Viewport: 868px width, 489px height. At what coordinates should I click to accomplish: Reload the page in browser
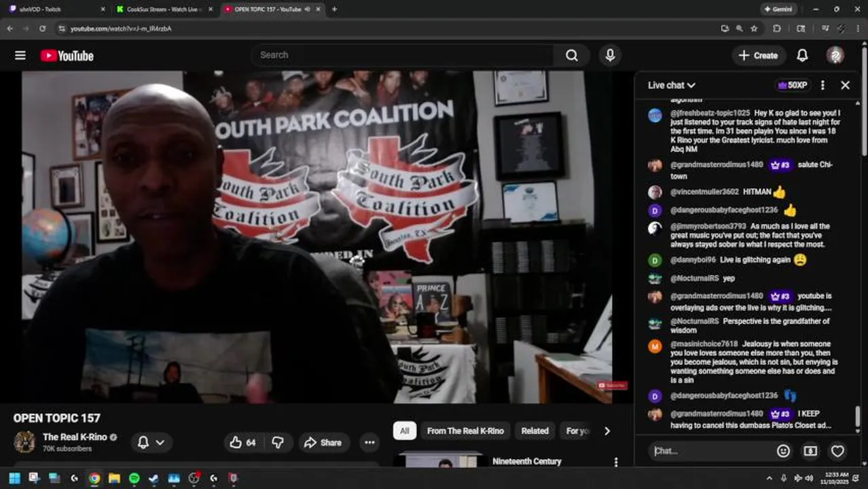point(42,29)
